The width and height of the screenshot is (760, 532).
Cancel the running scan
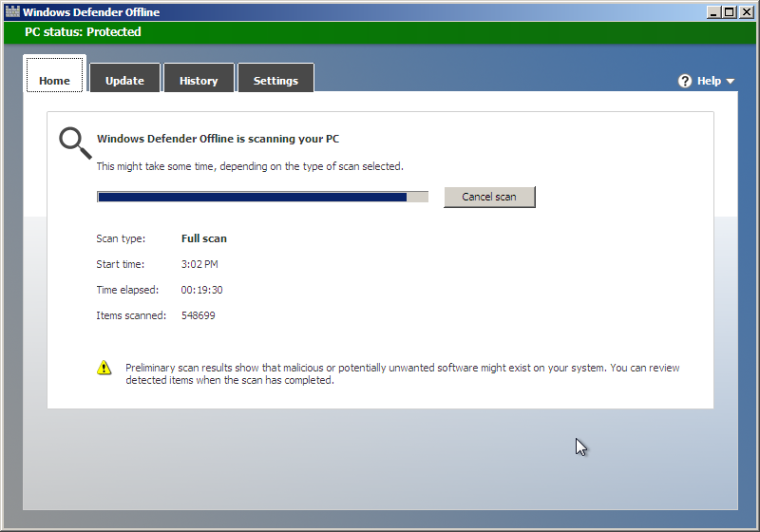[489, 197]
